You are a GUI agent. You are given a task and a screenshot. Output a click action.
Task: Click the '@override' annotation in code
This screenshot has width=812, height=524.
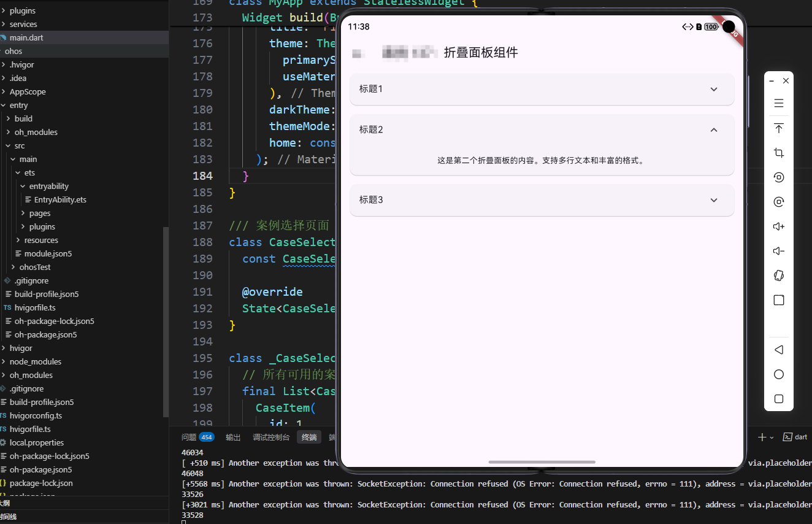[272, 291]
